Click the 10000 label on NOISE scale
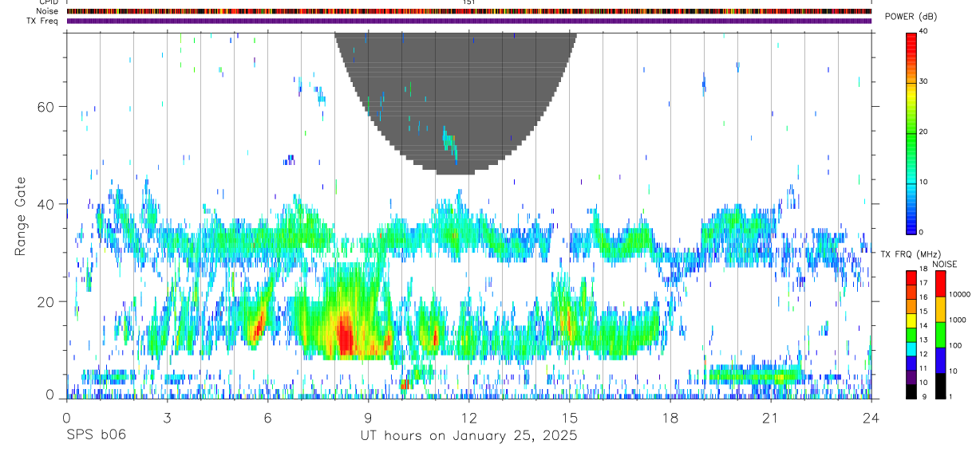The width and height of the screenshot is (980, 452). pos(958,295)
